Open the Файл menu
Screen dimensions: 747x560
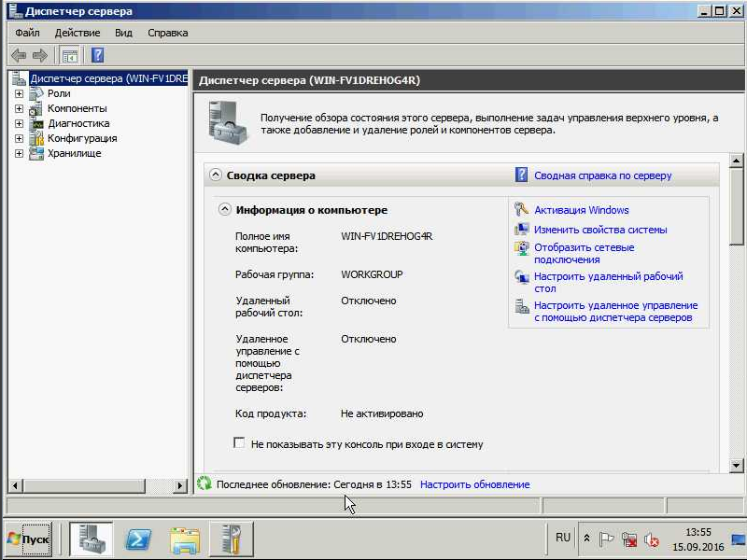[x=27, y=33]
